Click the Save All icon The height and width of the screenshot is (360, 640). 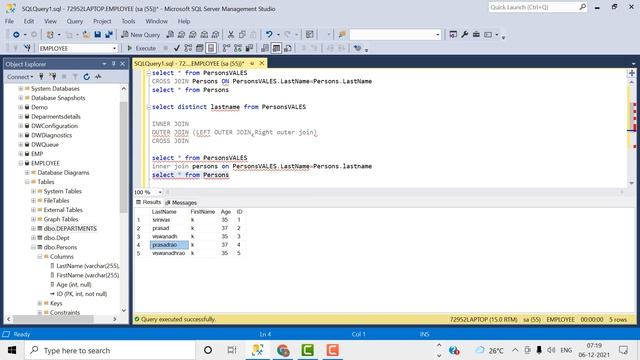[109, 35]
